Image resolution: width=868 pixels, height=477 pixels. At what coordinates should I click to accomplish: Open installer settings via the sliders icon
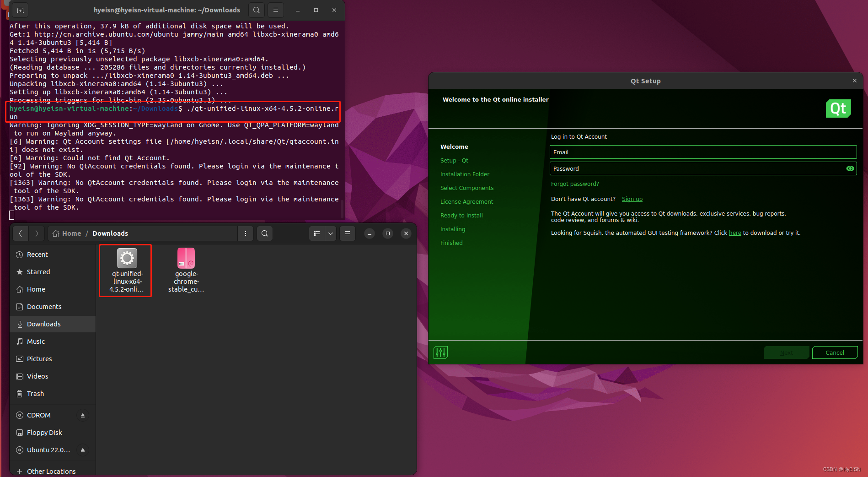pos(440,352)
